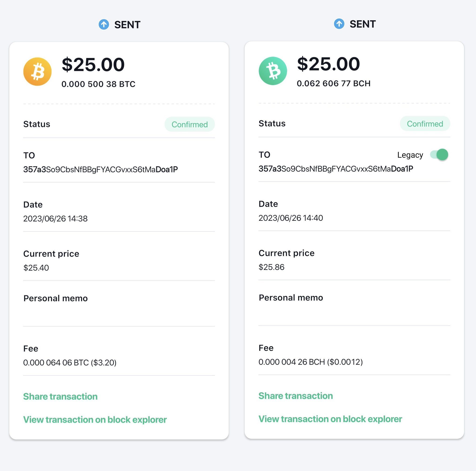Click the Confirmed status badge on BCH card
Image resolution: width=476 pixels, height=471 pixels.
click(x=425, y=124)
